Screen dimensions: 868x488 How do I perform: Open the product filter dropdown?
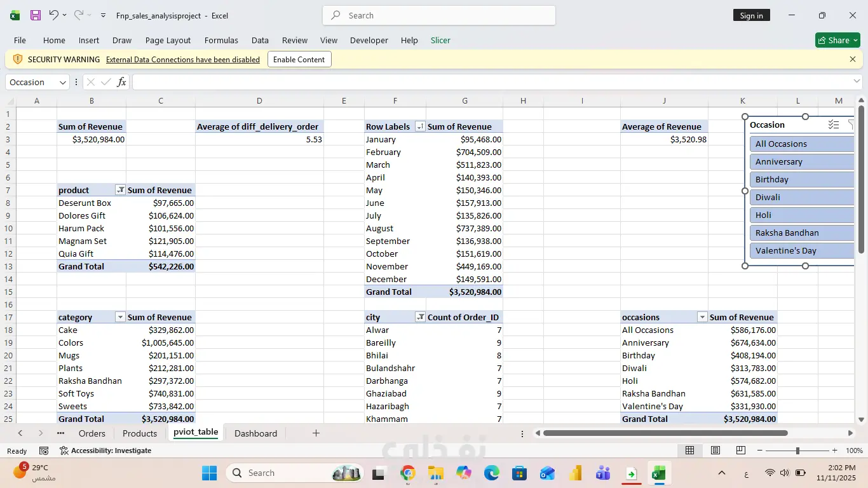[x=120, y=190]
